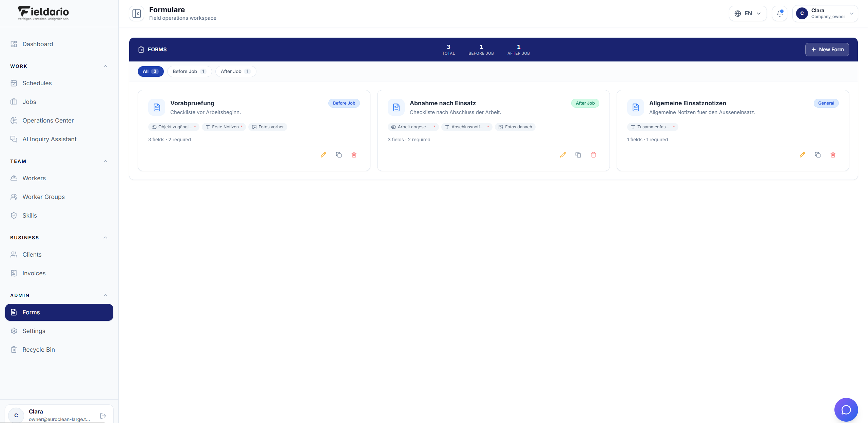Viewport: 868px width, 423px height.
Task: Collapse the sidebar with panel icon
Action: (137, 14)
